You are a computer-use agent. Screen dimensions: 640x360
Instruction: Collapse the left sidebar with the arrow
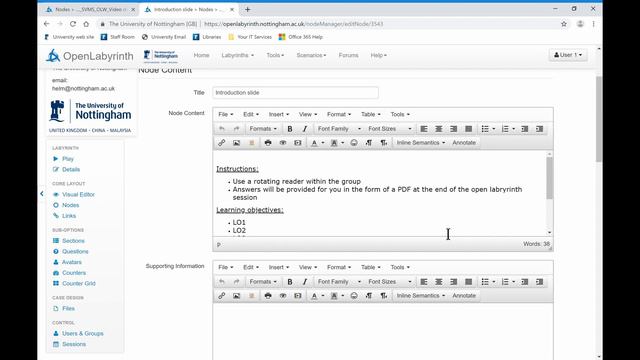pos(42,193)
